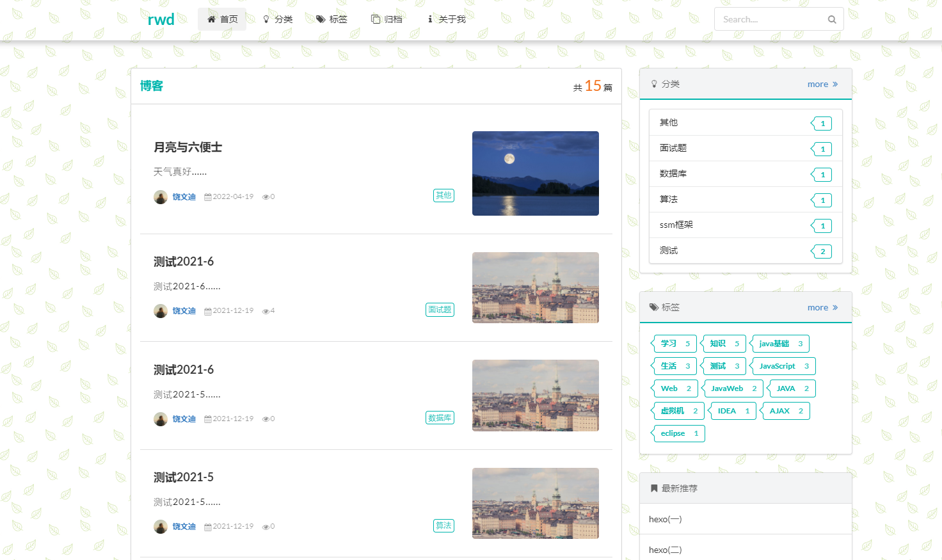Click lightbulb icon next to 分类 in navbar
The image size is (942, 560).
266,19
